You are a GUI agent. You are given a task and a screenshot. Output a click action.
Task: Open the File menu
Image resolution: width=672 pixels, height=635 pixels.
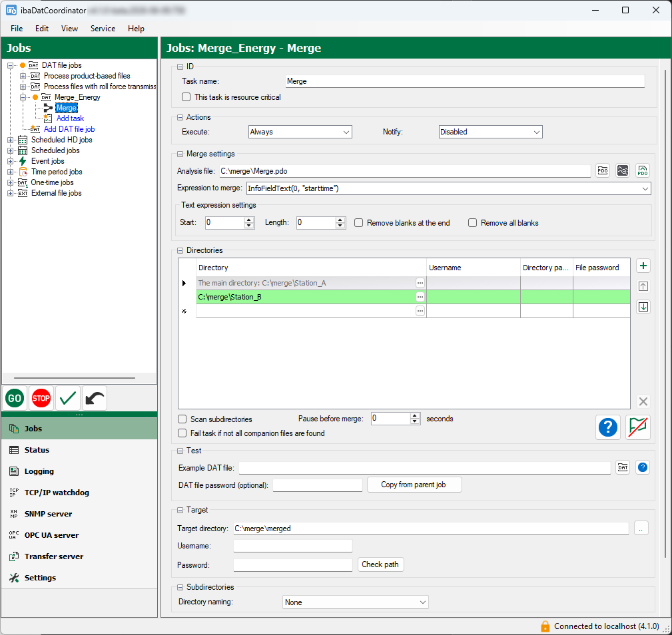pos(17,28)
